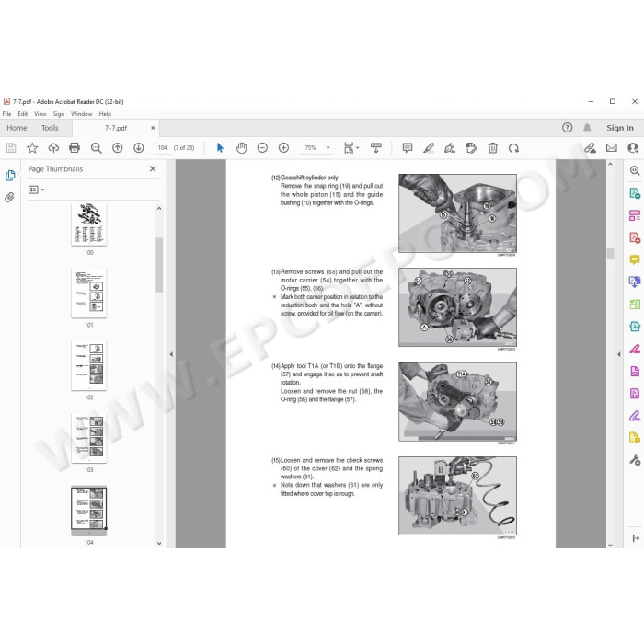This screenshot has width=644, height=644.
Task: Select page 100 thumbnail
Action: [89, 224]
